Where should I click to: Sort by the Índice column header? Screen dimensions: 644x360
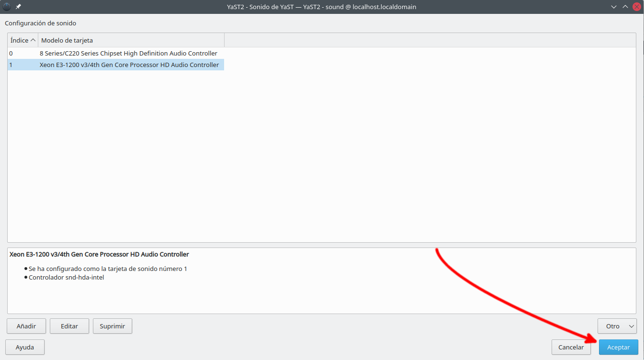(23, 40)
